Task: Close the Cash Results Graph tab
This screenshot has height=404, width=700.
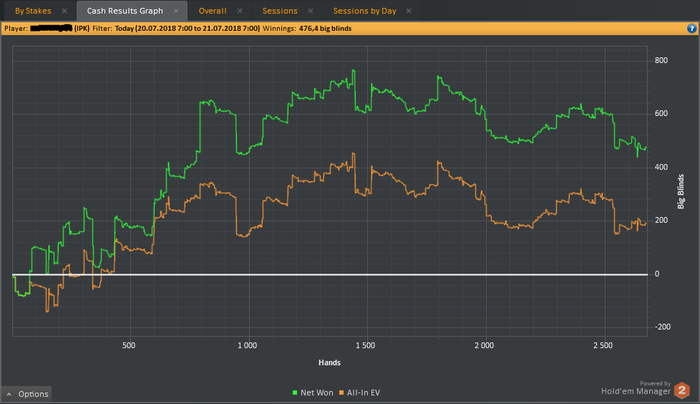Action: click(176, 11)
